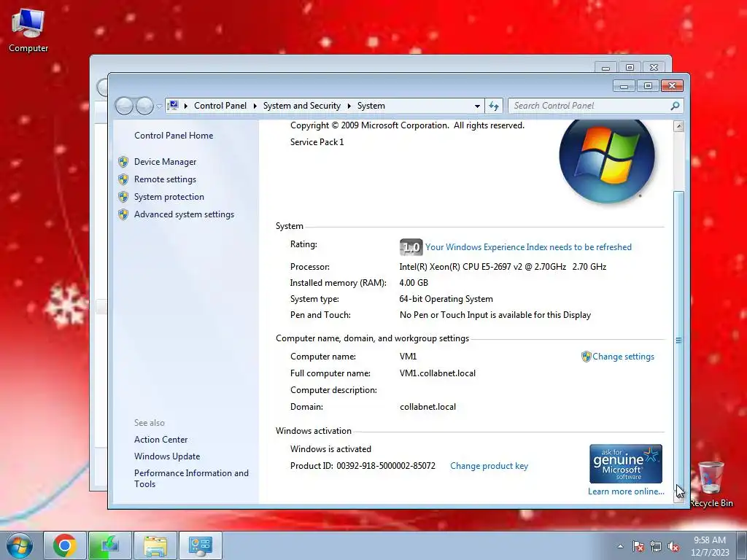This screenshot has width=747, height=560.
Task: Open Performance Information and Tools link
Action: pyautogui.click(x=192, y=478)
